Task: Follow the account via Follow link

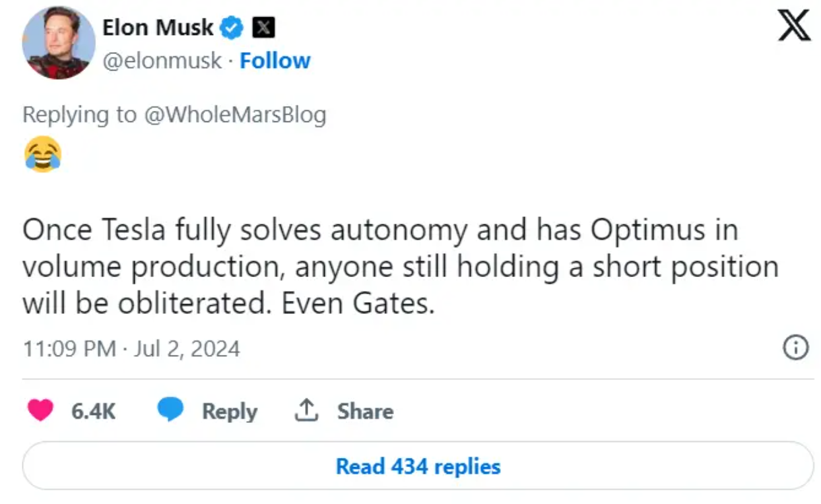Action: coord(275,61)
